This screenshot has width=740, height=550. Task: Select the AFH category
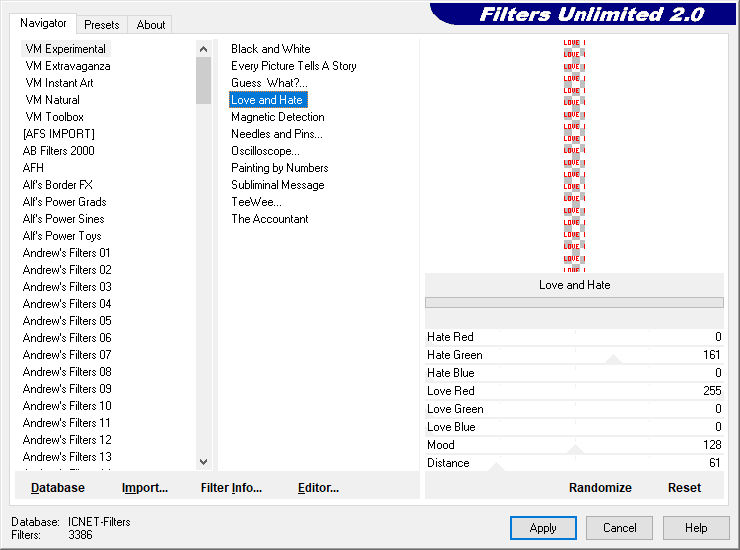[33, 168]
